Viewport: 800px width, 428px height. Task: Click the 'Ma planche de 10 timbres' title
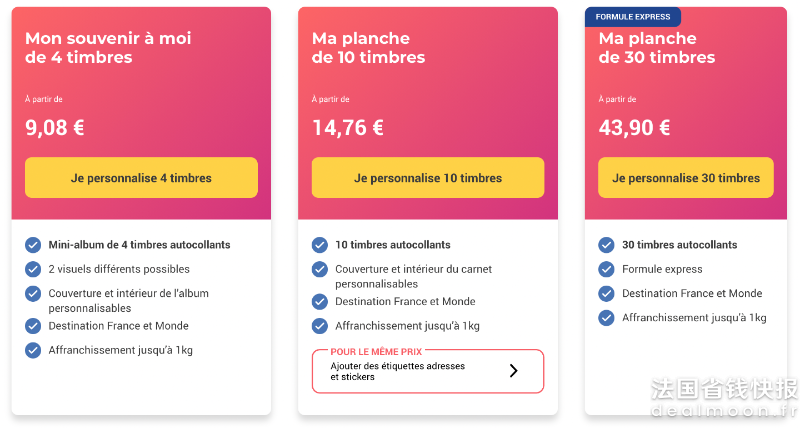(x=368, y=47)
